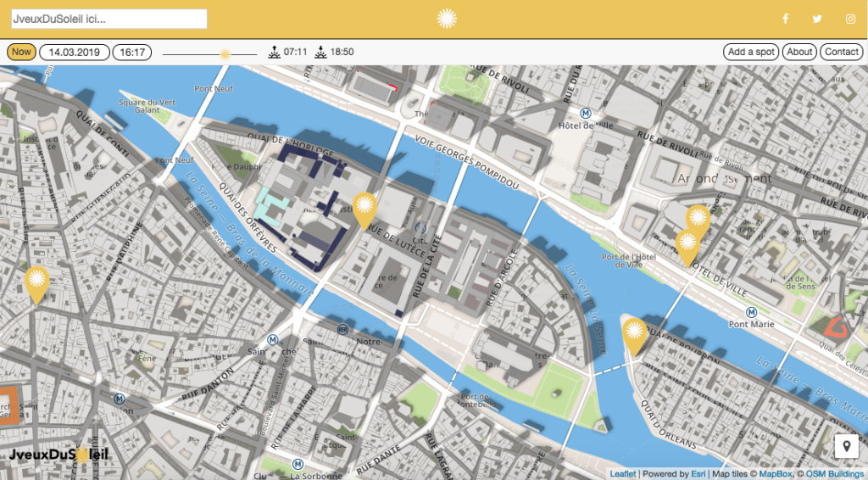Click the sun logo in the header center
Viewport: 868px width, 480px height.
click(x=446, y=19)
